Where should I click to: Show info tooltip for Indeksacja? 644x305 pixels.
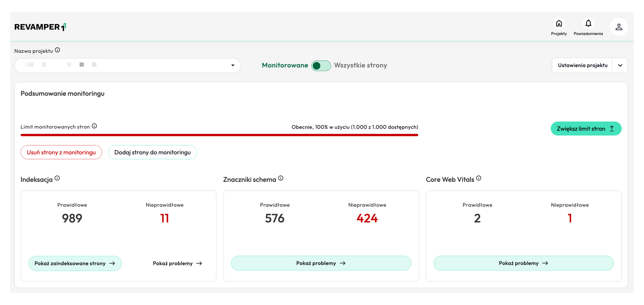tap(57, 178)
